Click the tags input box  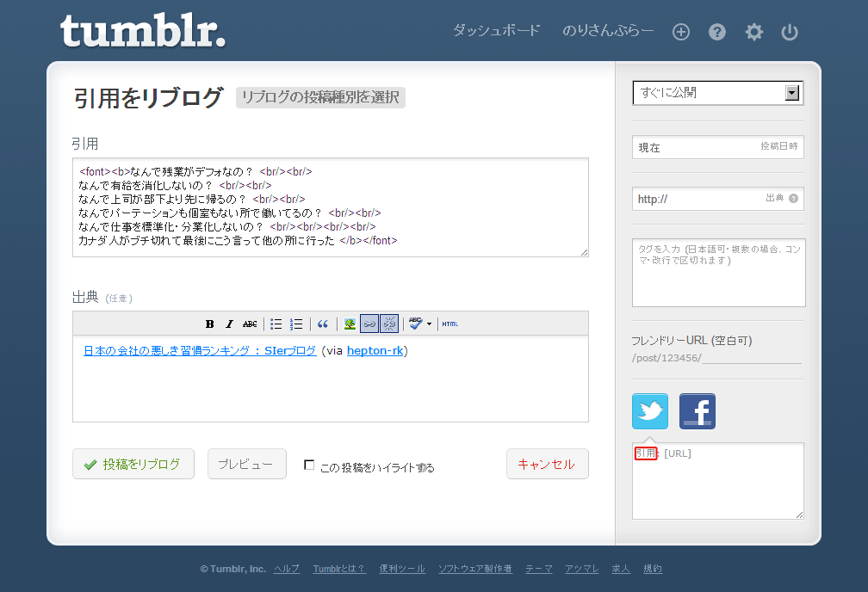[x=718, y=273]
